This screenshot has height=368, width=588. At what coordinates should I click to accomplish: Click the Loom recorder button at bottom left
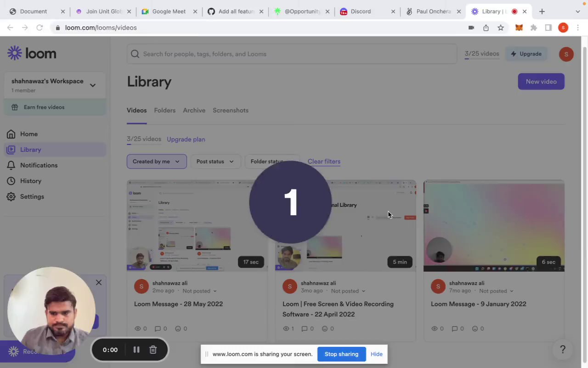pyautogui.click(x=37, y=351)
